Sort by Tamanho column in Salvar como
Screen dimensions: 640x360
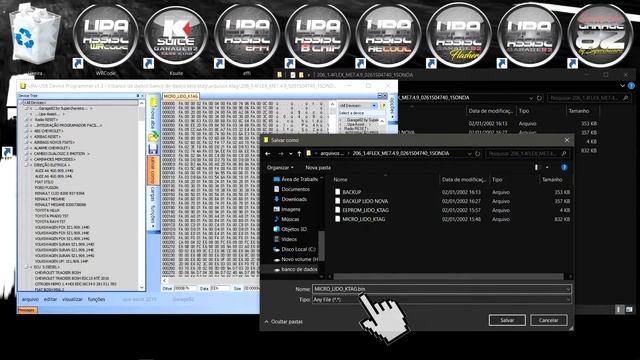click(x=552, y=180)
